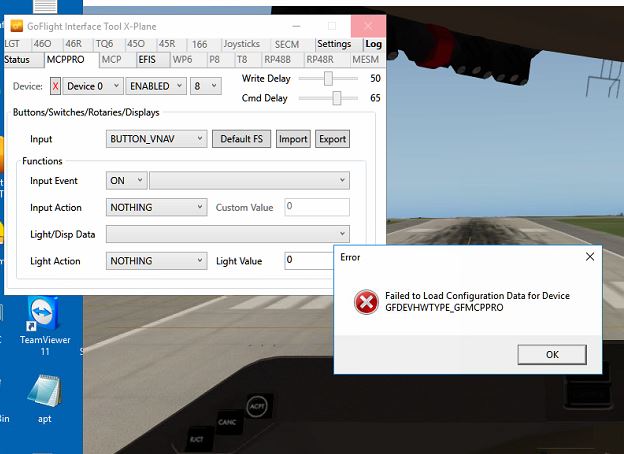Open the ENABLED status dropdown
The image size is (624, 454).
156,86
